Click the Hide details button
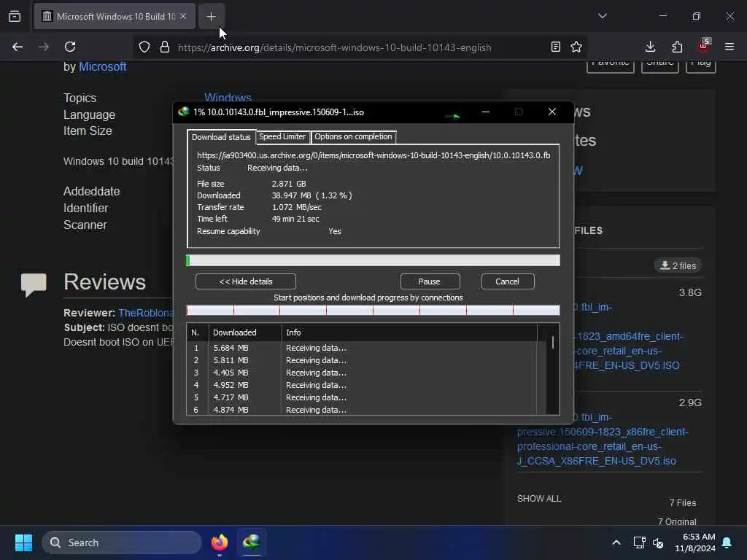 click(246, 281)
